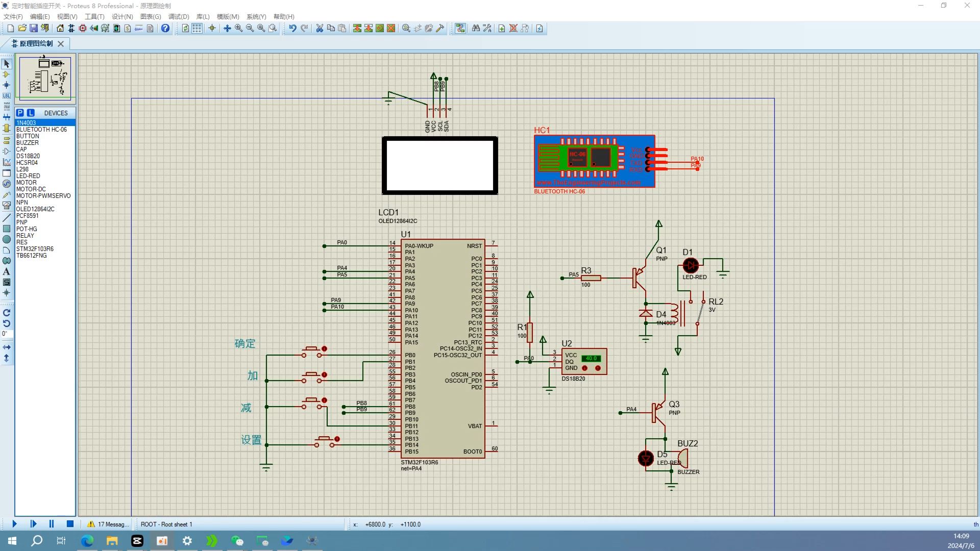The width and height of the screenshot is (980, 551).
Task: Zoom in on the schematic
Action: point(238,29)
